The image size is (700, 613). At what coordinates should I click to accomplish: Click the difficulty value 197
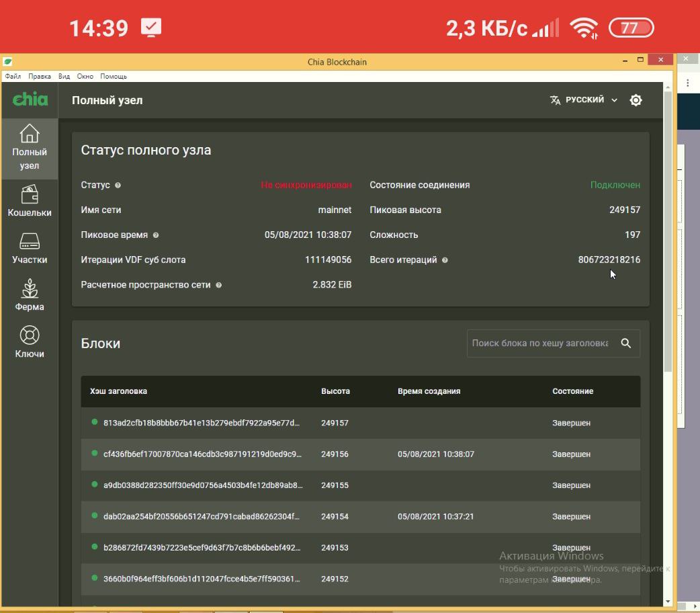(x=633, y=235)
